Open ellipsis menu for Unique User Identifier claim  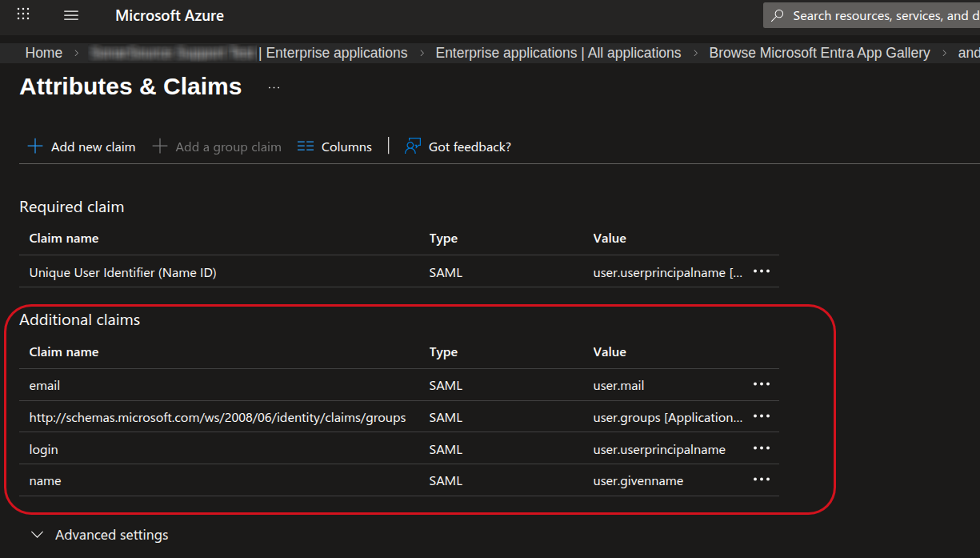[762, 271]
